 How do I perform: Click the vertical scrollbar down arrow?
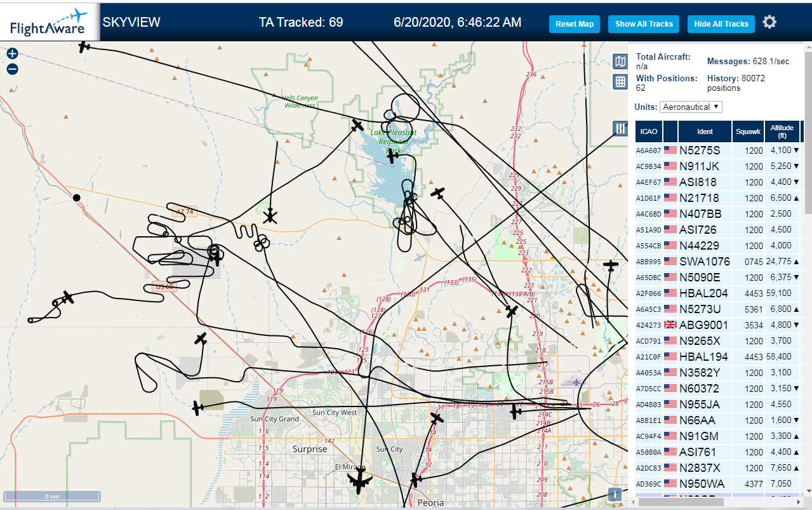(x=808, y=492)
